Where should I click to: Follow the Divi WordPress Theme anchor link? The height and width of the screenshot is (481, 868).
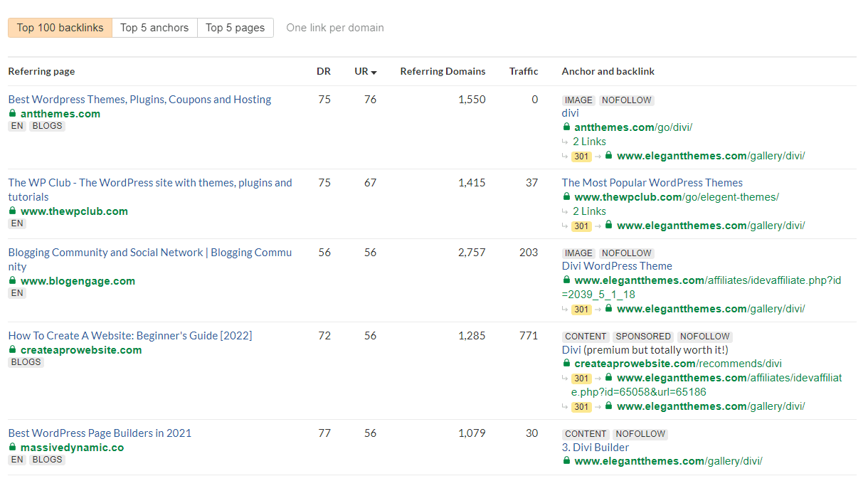616,265
